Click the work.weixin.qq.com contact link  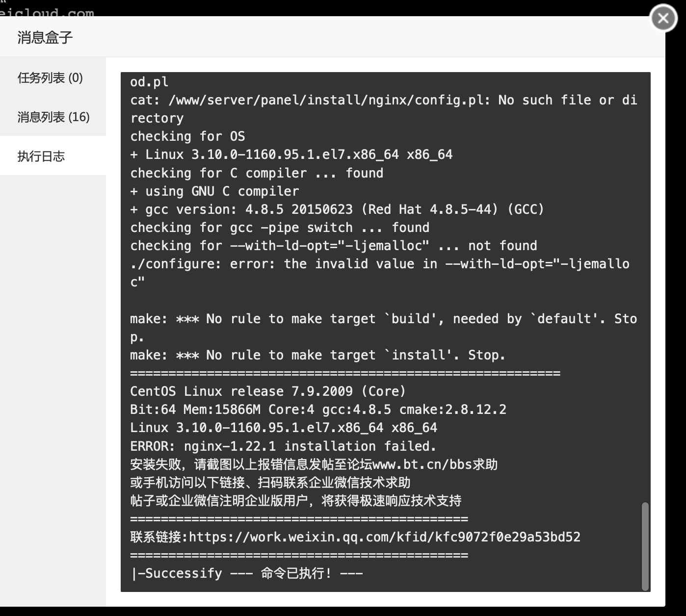[385, 537]
